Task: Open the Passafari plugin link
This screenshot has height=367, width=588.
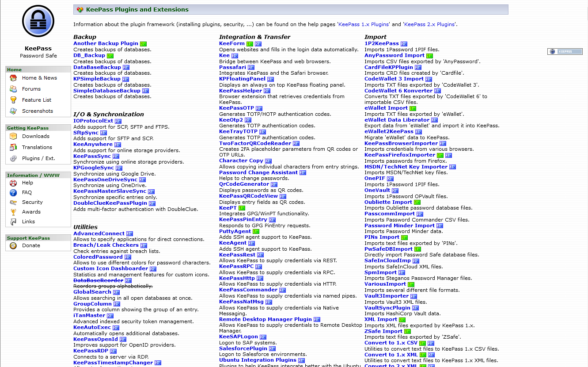Action: pos(232,67)
